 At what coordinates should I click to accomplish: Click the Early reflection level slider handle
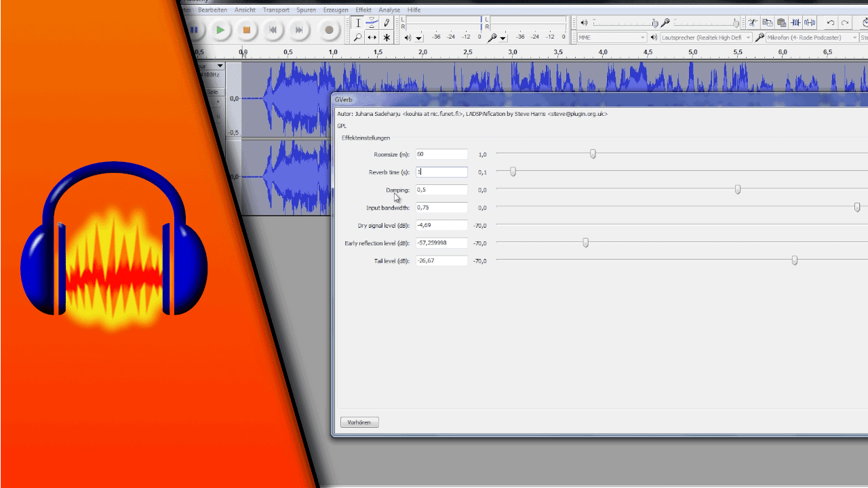click(586, 242)
